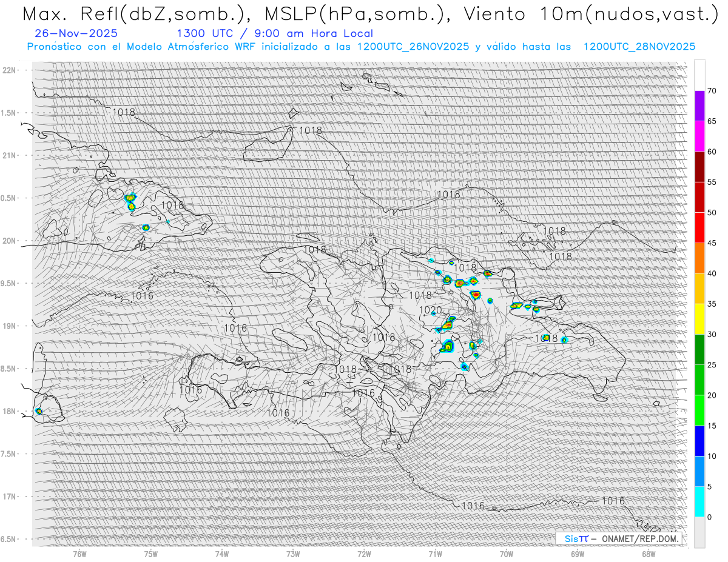This screenshot has height=562, width=728.
Task: Pick the maroon 55–60 dBZ colorbar segment
Action: tap(699, 167)
